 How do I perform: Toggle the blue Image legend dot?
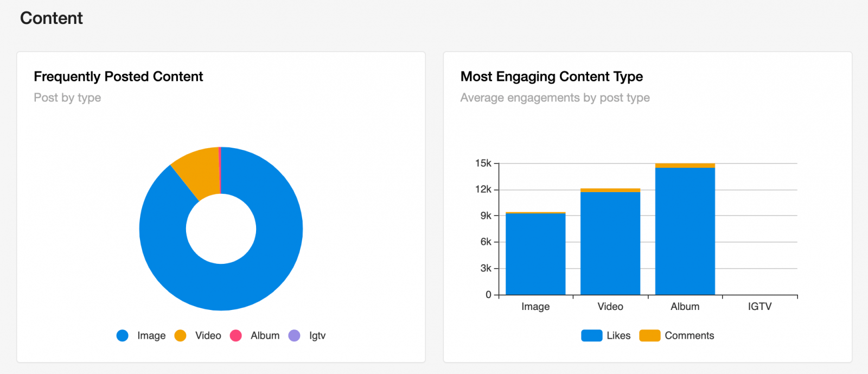coord(123,335)
